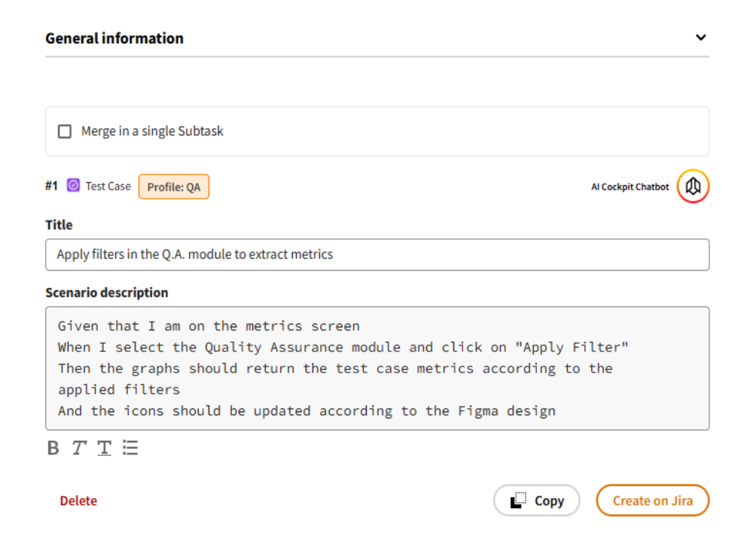Screen dimensions: 756x559
Task: Apply underline formatting to scenario text
Action: tap(104, 448)
